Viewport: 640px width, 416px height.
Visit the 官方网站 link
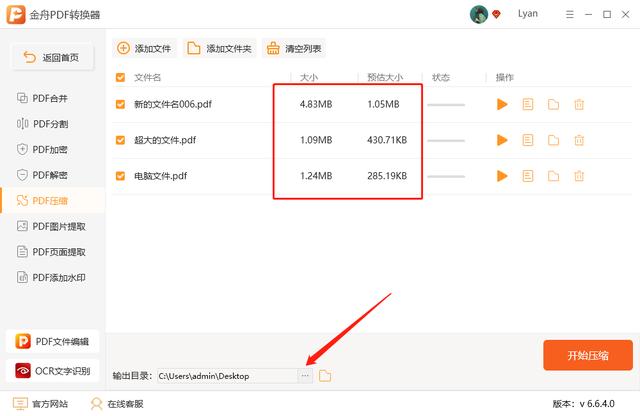click(x=40, y=404)
